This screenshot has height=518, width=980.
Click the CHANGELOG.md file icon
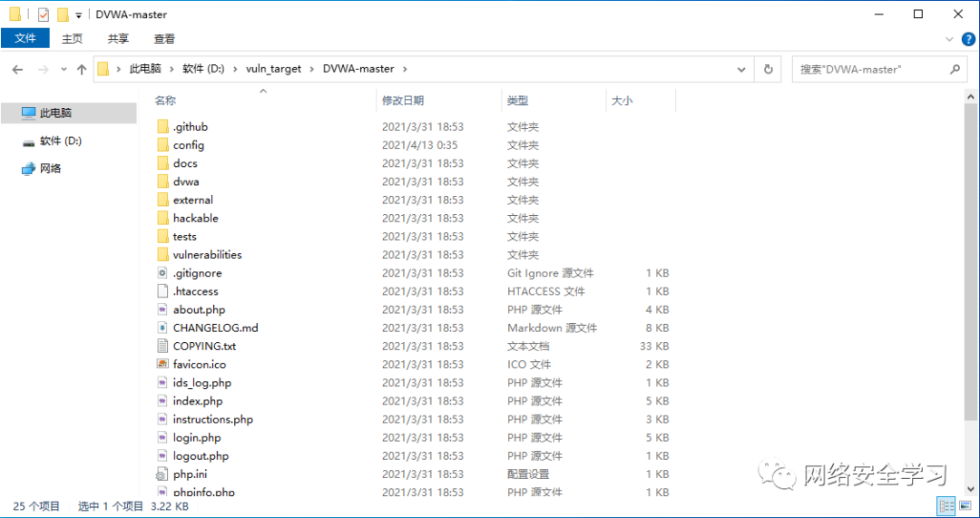(x=162, y=327)
